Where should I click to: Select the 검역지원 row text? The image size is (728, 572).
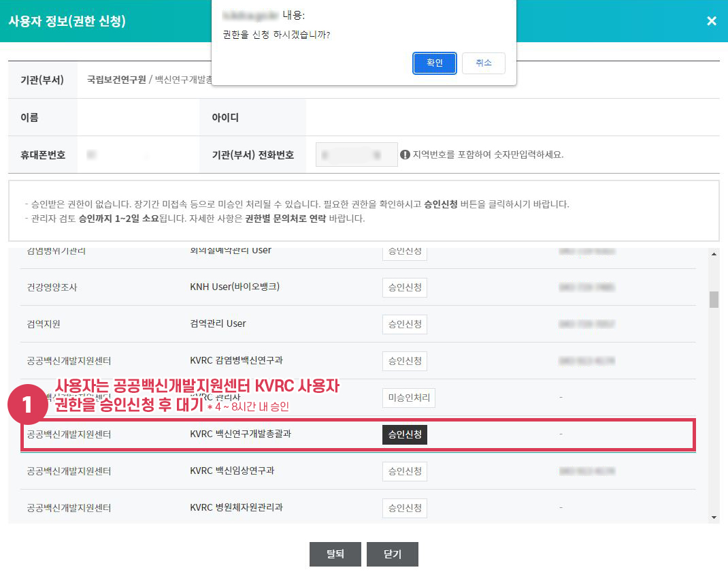tap(44, 324)
